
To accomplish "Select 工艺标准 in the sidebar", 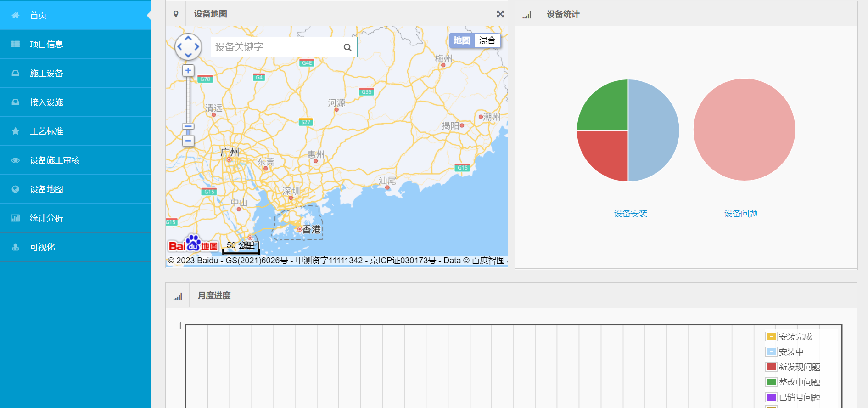I will [x=76, y=131].
